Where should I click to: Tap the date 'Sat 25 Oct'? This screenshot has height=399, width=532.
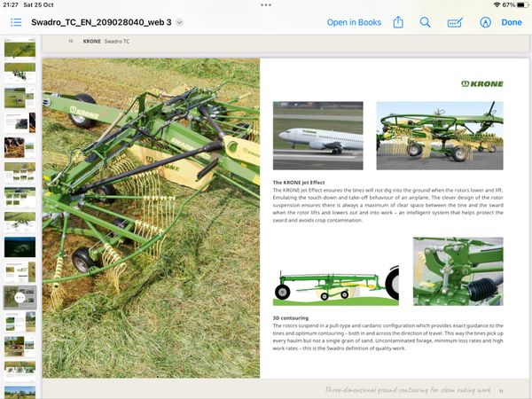[x=39, y=4]
